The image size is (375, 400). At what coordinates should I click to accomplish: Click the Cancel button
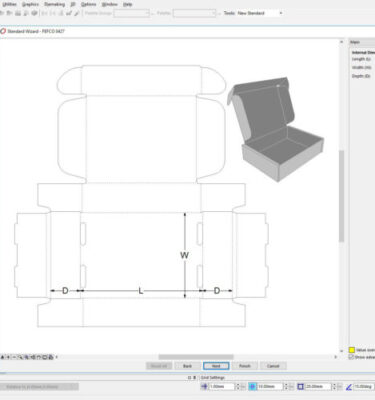[273, 366]
